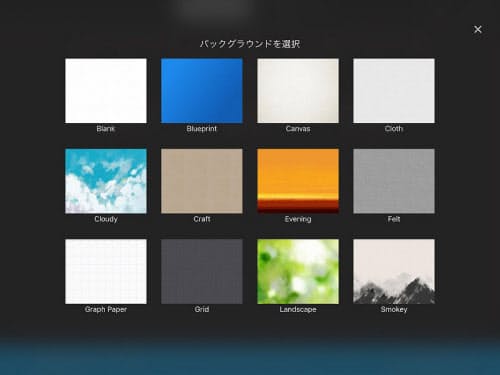Click the "Cloudy" label text
The width and height of the screenshot is (500, 375).
pyautogui.click(x=106, y=219)
